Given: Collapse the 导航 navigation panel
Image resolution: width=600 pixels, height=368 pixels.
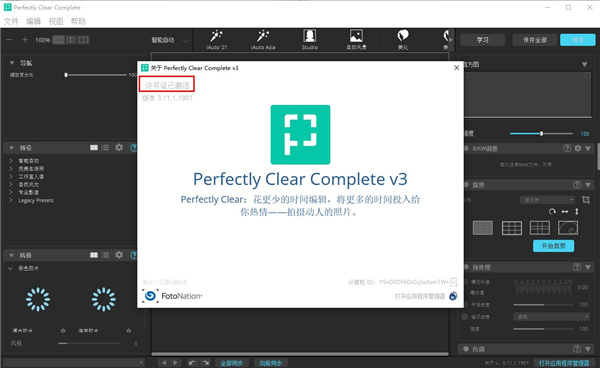Looking at the screenshot, I should [12, 63].
